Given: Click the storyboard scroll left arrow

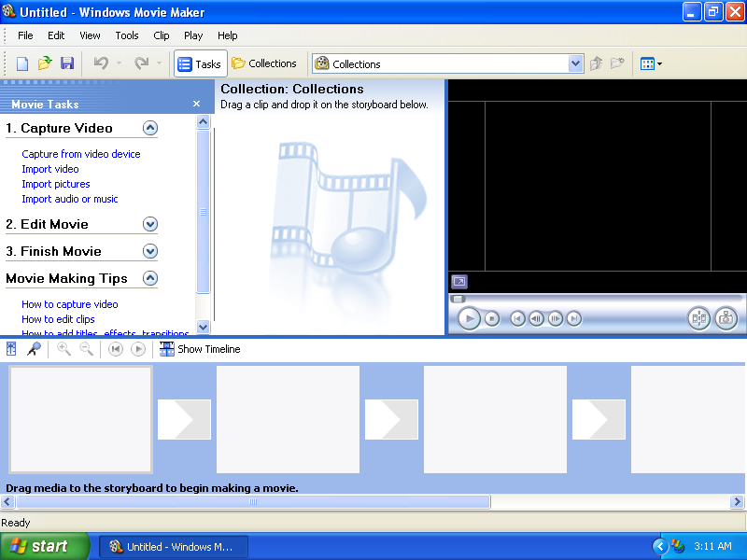Looking at the screenshot, I should [x=7, y=501].
